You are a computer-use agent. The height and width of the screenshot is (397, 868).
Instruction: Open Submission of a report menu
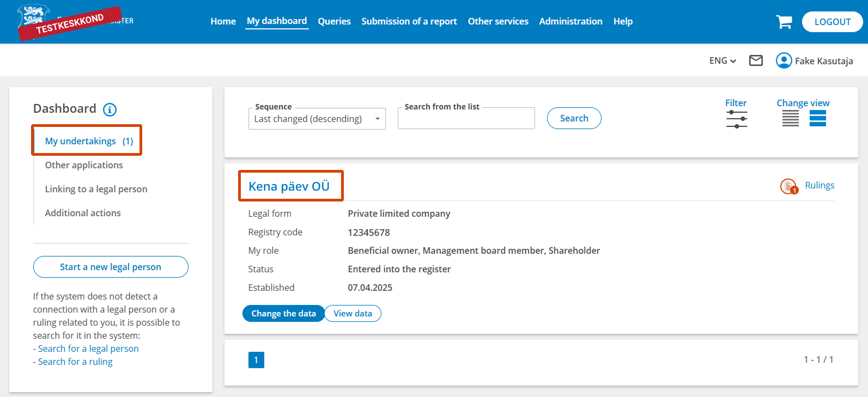(409, 22)
